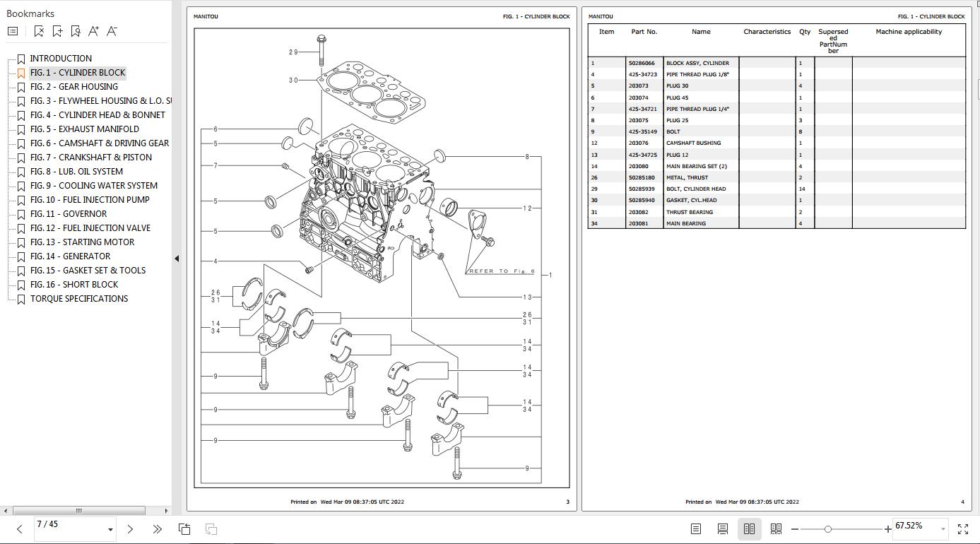Image resolution: width=980 pixels, height=544 pixels.
Task: Click the zoom slider handle
Action: 827,529
